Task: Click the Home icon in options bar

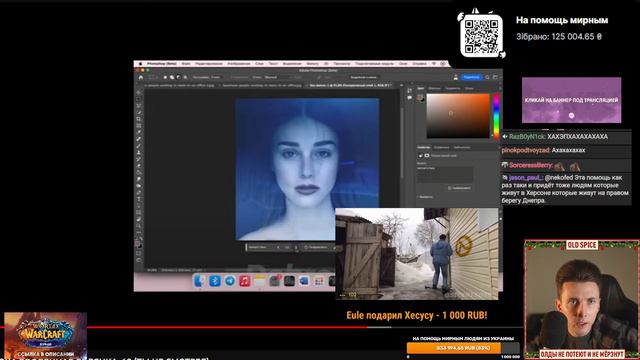Action: tap(141, 77)
